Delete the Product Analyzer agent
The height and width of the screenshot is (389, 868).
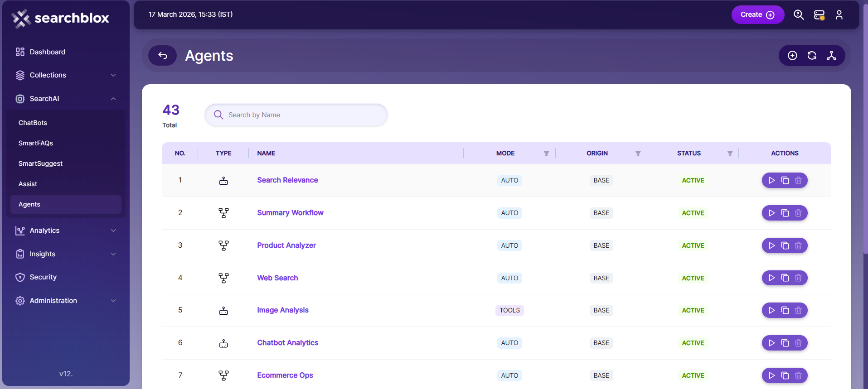pyautogui.click(x=798, y=245)
